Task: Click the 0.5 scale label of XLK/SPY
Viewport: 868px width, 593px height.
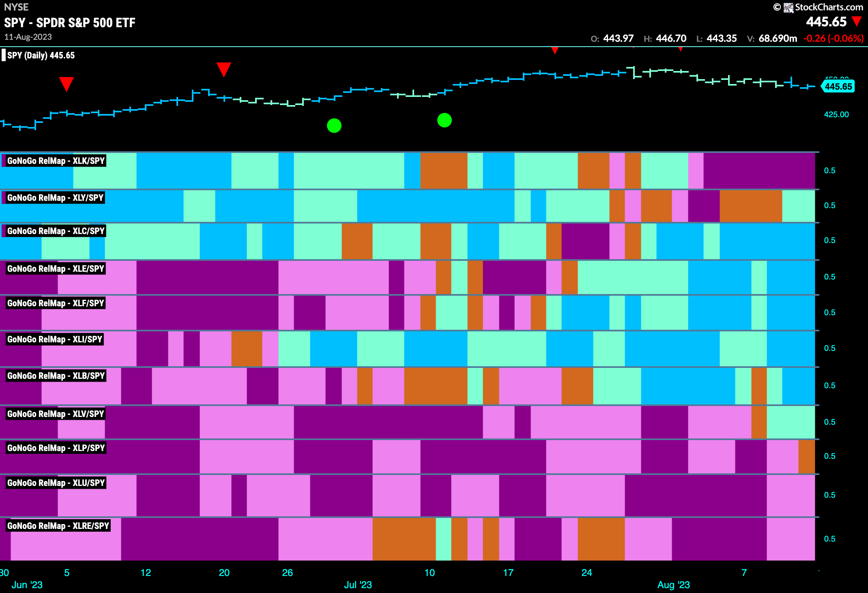Action: coord(829,170)
